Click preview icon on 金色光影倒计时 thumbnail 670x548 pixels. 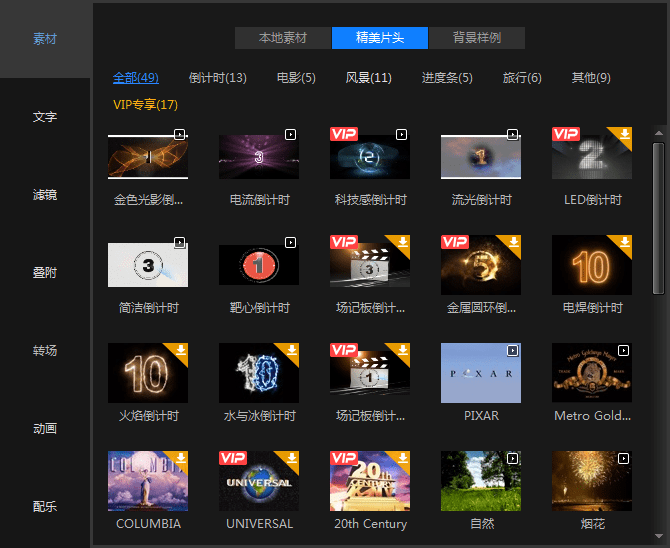click(x=180, y=133)
